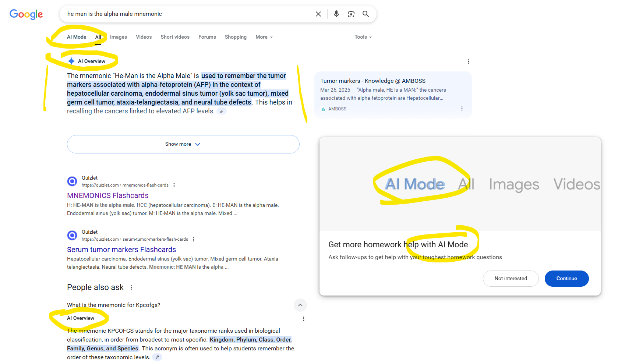
Task: Dismiss promo with Not interested
Action: [x=511, y=279]
